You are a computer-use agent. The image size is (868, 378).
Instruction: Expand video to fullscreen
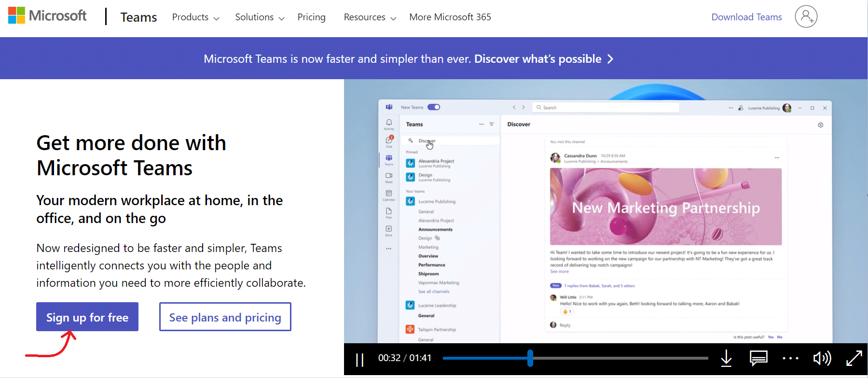(854, 358)
